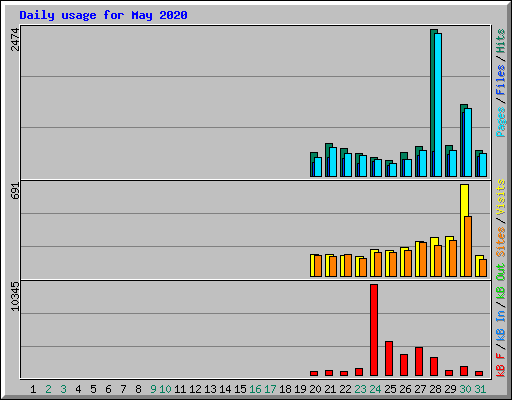This screenshot has height=400, width=512.
Task: Select green day 10 on the x-axis
Action: [x=165, y=389]
